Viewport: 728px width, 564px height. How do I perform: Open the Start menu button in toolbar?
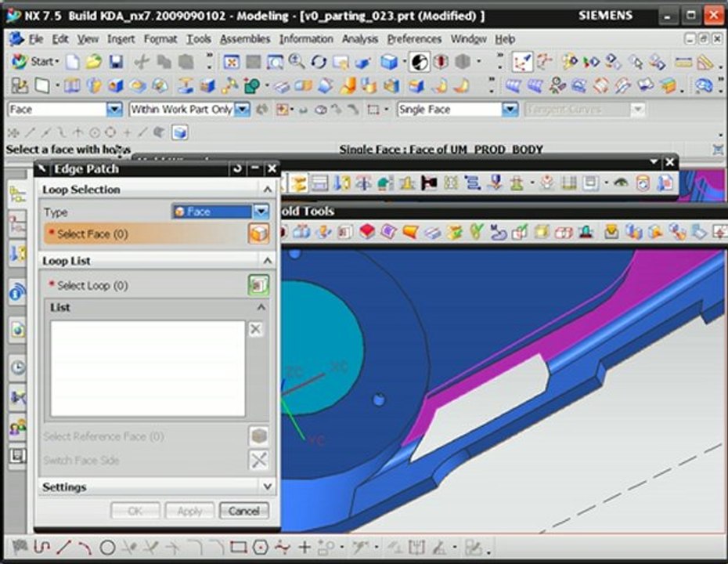point(35,61)
